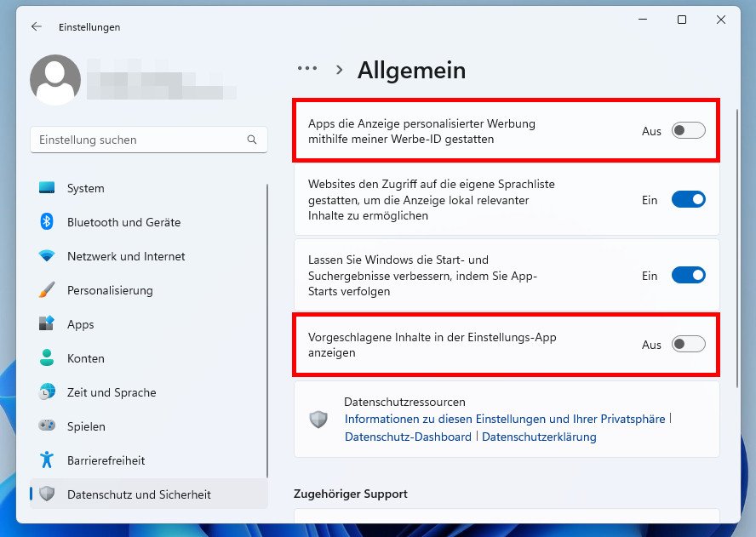
Task: Click the Netzwerk und Internet sidebar icon
Action: (46, 256)
